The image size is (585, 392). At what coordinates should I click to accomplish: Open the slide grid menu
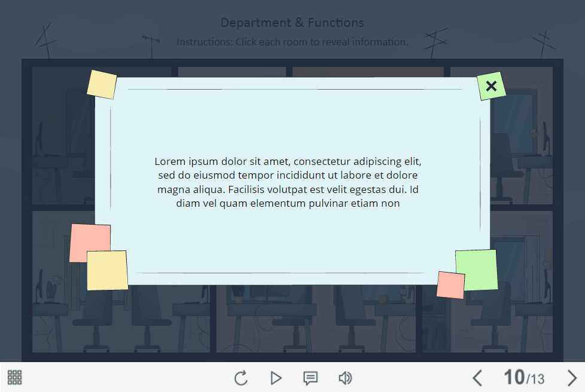coord(15,377)
